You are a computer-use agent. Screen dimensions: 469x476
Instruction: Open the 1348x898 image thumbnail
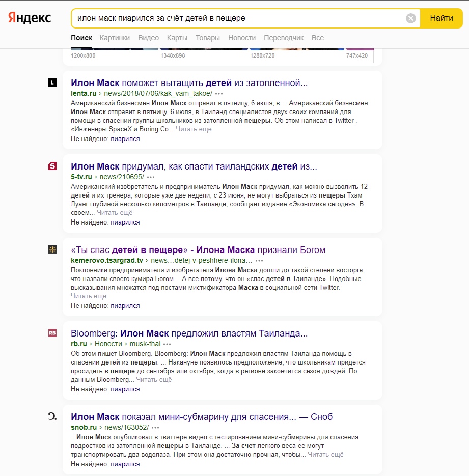click(x=204, y=49)
